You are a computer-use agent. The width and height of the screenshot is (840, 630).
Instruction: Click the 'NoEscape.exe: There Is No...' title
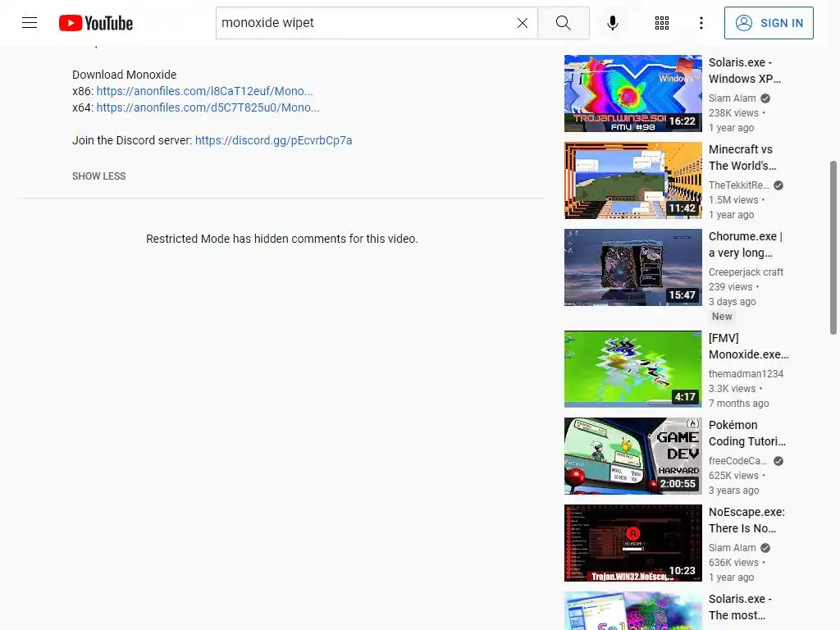coord(746,520)
